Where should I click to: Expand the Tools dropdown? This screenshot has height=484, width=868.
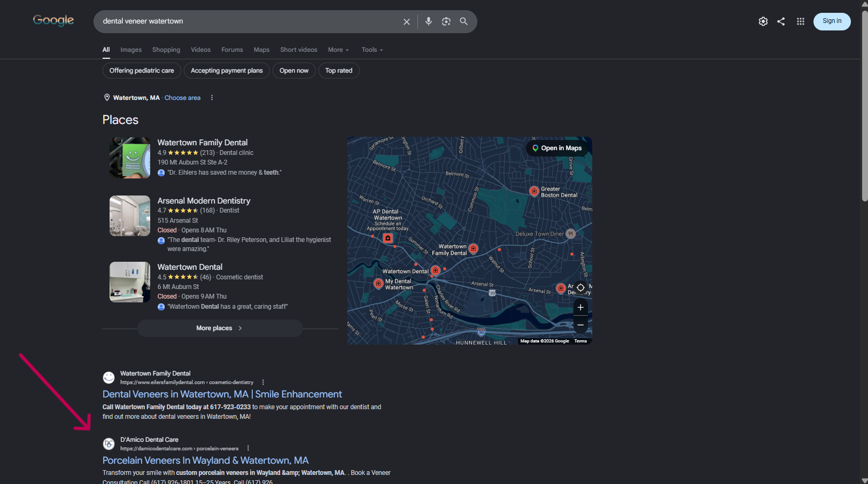coord(372,50)
